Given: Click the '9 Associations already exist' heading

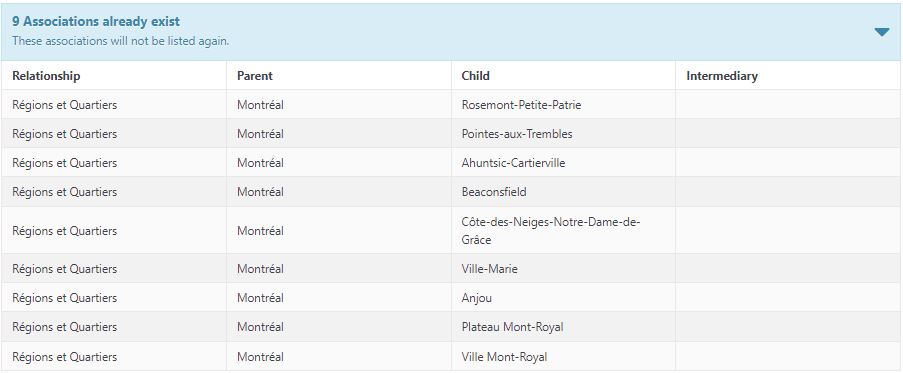Looking at the screenshot, I should point(96,22).
